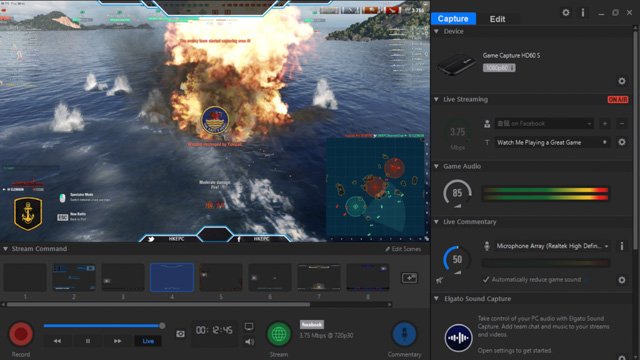Click the Facebook icon in stream overlay
This screenshot has height=360, width=640.
tap(239, 239)
